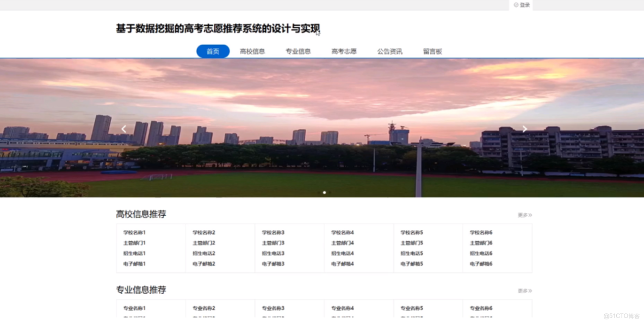Screen dimensions: 644x323
Task: Click the 主管部门5 department entry
Action: 411,242
